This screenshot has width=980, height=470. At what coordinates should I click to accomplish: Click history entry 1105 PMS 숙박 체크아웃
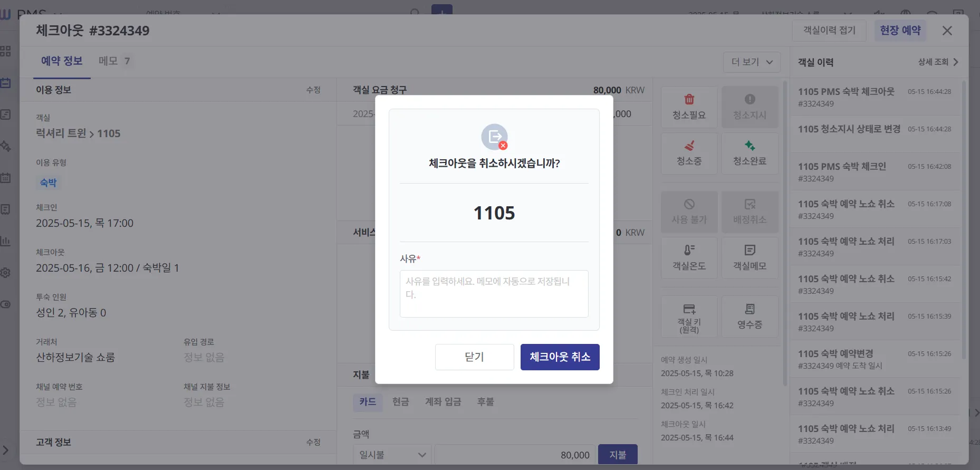(875, 97)
